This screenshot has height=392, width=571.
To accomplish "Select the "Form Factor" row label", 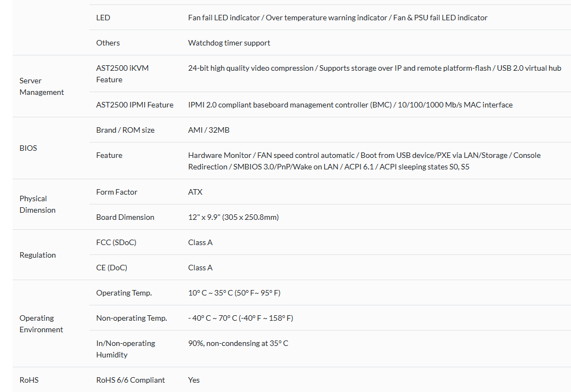I will point(117,192).
